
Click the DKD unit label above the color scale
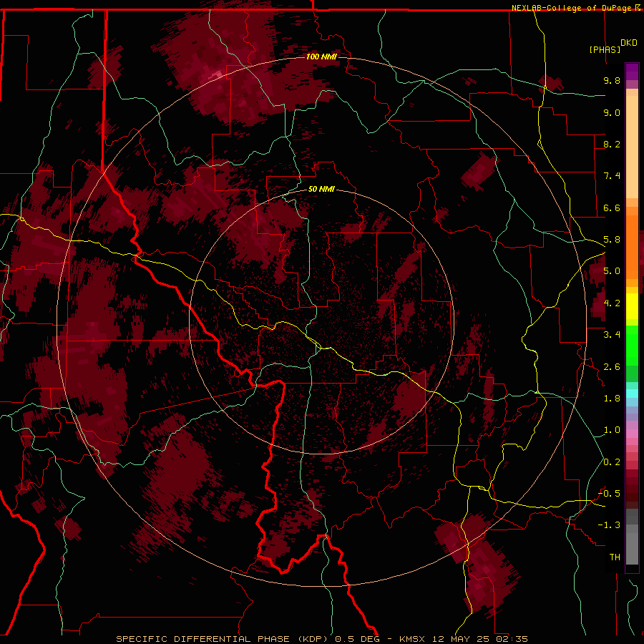pyautogui.click(x=629, y=43)
